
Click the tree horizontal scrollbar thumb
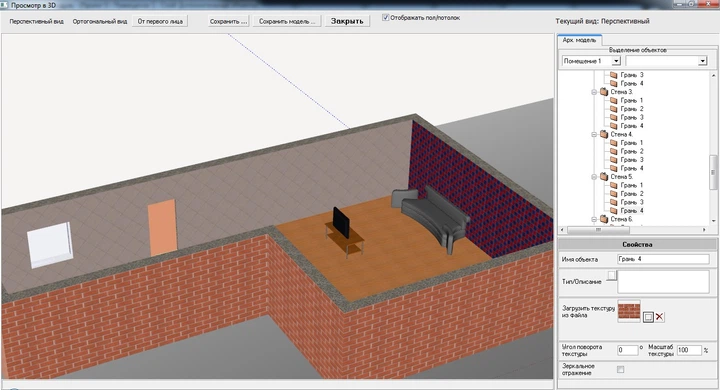(x=597, y=229)
